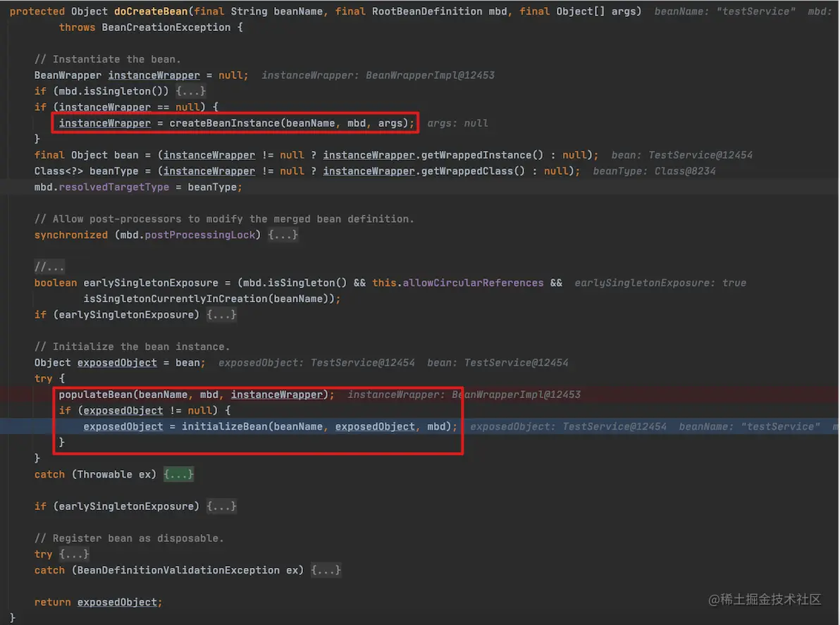Click the 'if (exposedObject != null)' condition

click(139, 410)
